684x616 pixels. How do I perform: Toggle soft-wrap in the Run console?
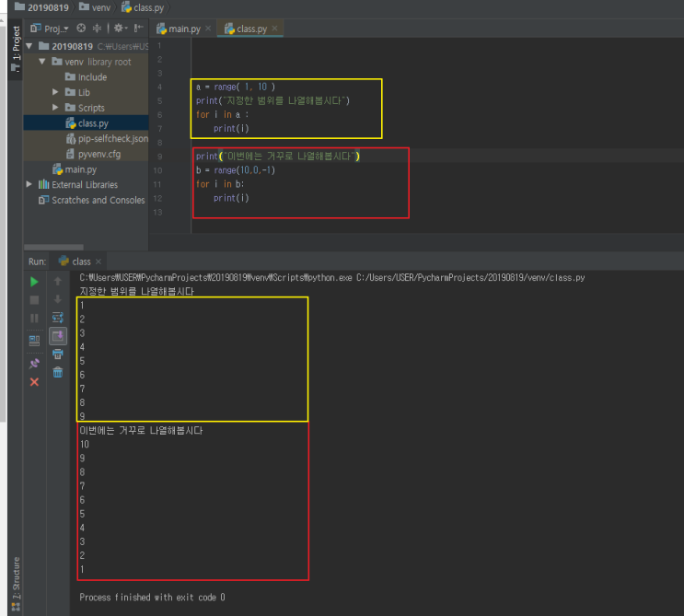(58, 318)
